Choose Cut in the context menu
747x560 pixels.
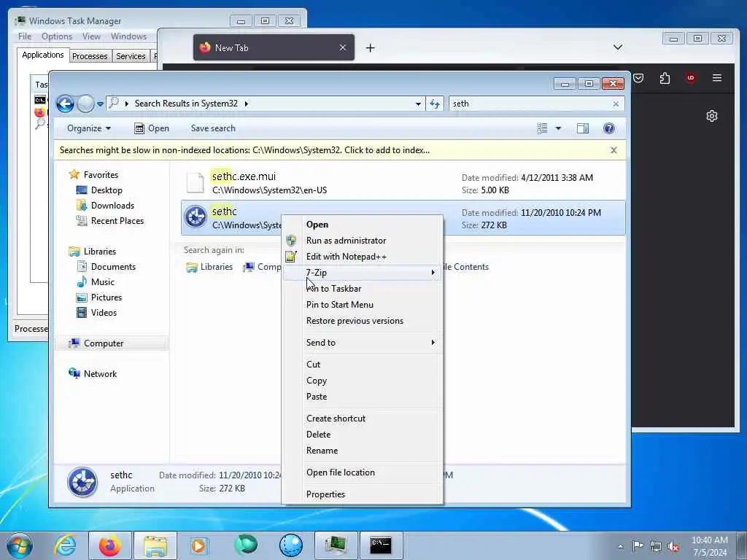[363, 365]
